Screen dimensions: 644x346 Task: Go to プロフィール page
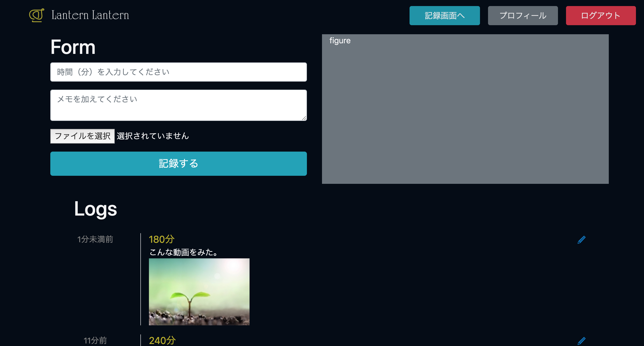click(523, 16)
